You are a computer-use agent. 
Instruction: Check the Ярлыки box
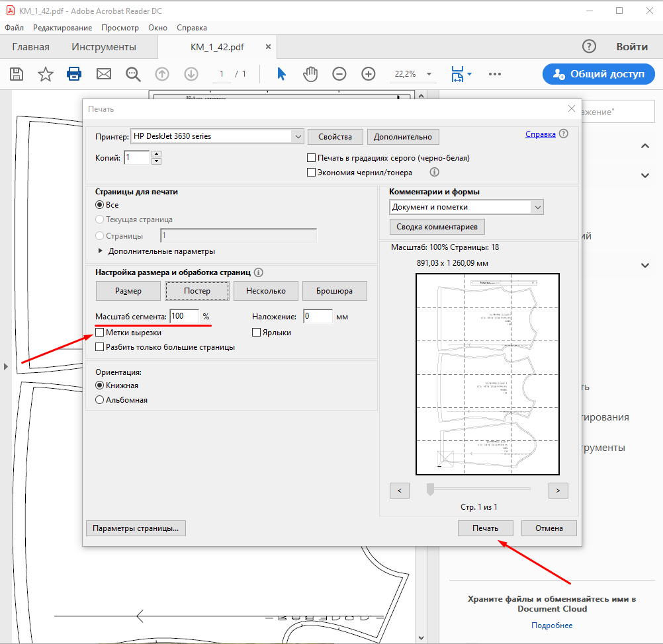256,333
